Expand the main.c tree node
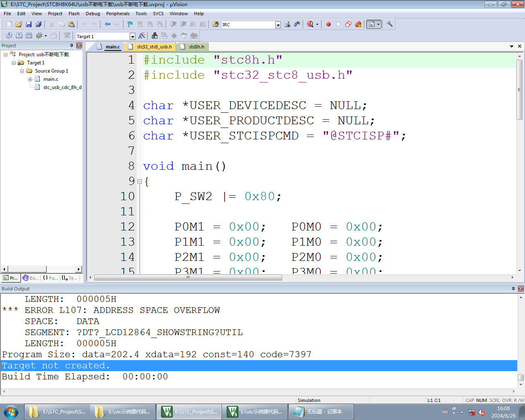This screenshot has width=525, height=420. tap(30, 79)
